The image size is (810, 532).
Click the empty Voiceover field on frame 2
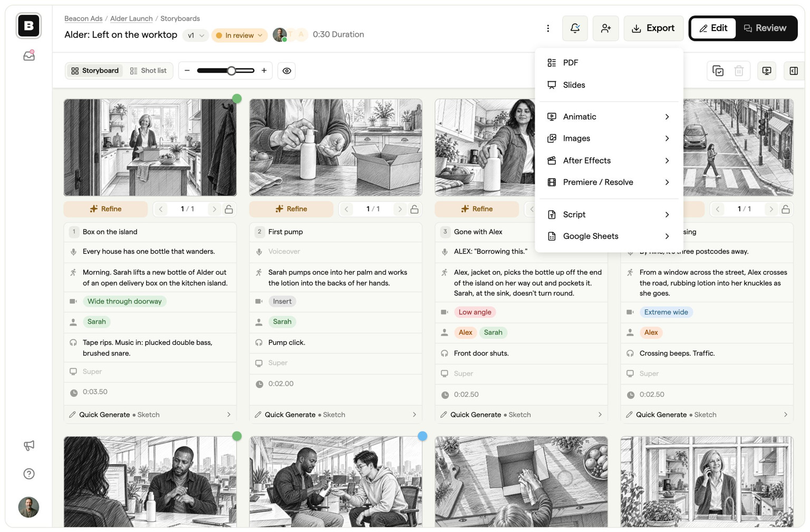click(x=336, y=252)
